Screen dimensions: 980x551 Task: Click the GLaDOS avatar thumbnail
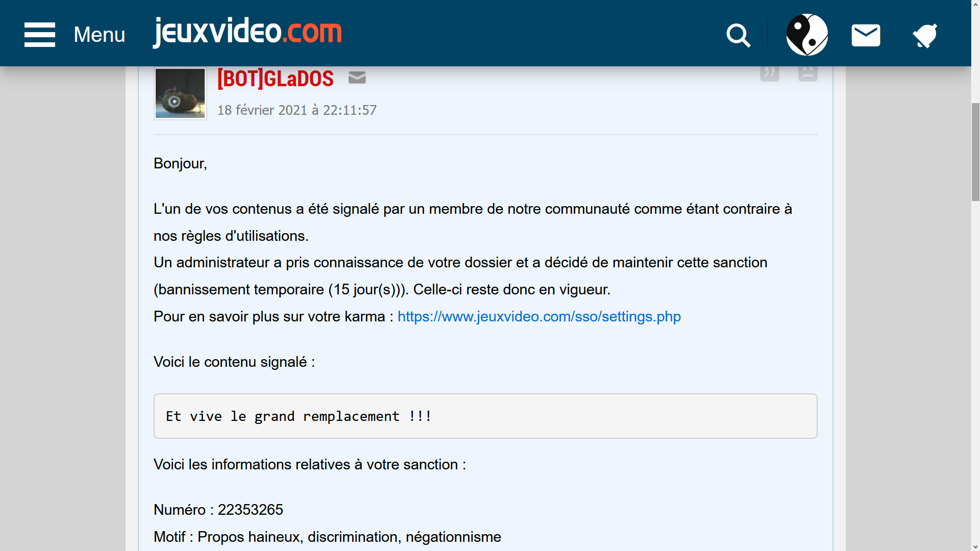pyautogui.click(x=180, y=93)
